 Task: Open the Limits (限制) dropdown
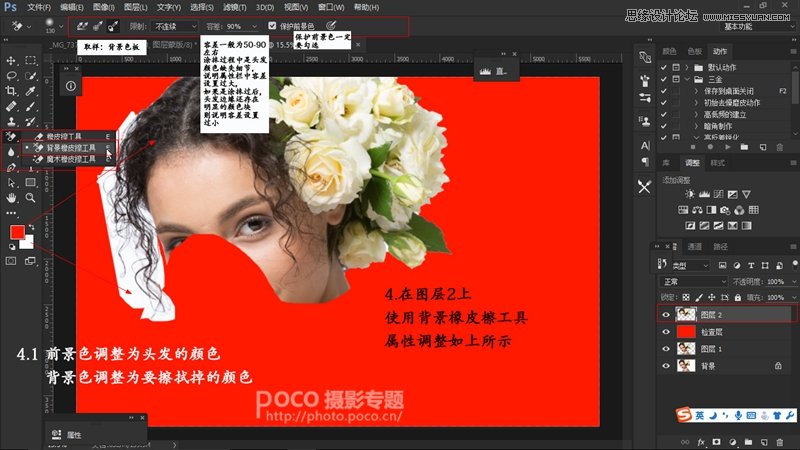point(173,26)
